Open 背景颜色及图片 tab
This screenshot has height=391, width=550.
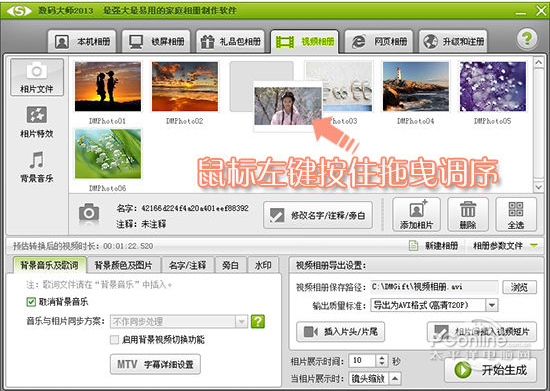(x=123, y=265)
